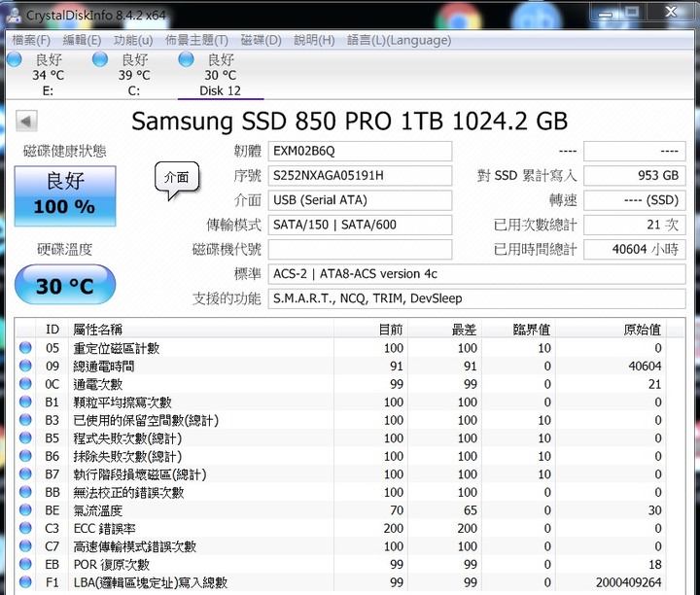The width and height of the screenshot is (700, 595).
Task: Click the power on hours value 40604 小時
Action: (x=634, y=250)
